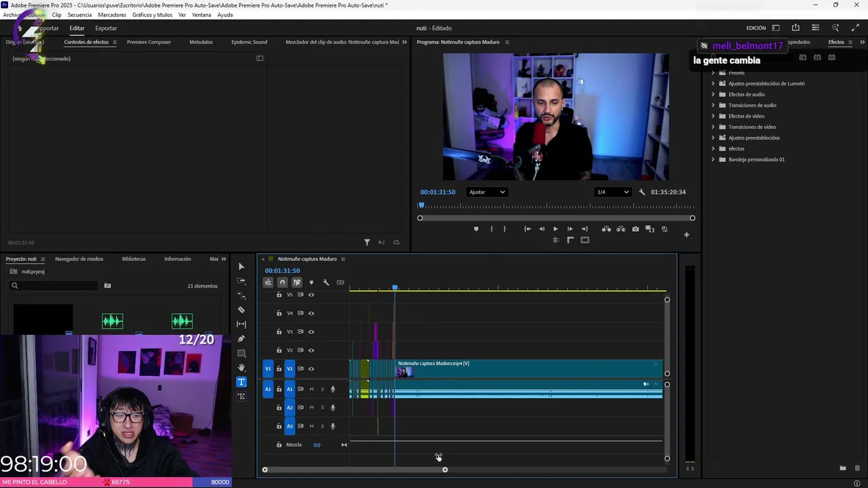The width and height of the screenshot is (868, 488).
Task: Go to In point button
Action: (x=527, y=229)
